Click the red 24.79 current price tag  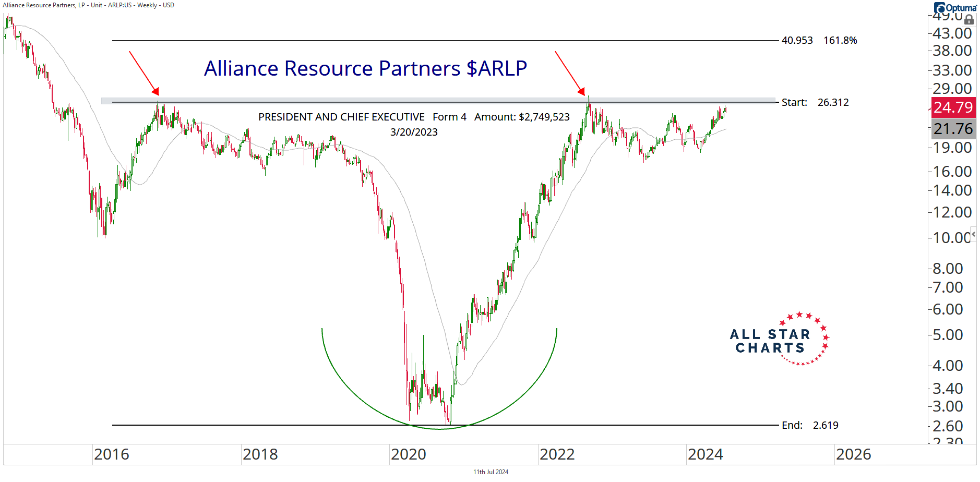pos(953,107)
